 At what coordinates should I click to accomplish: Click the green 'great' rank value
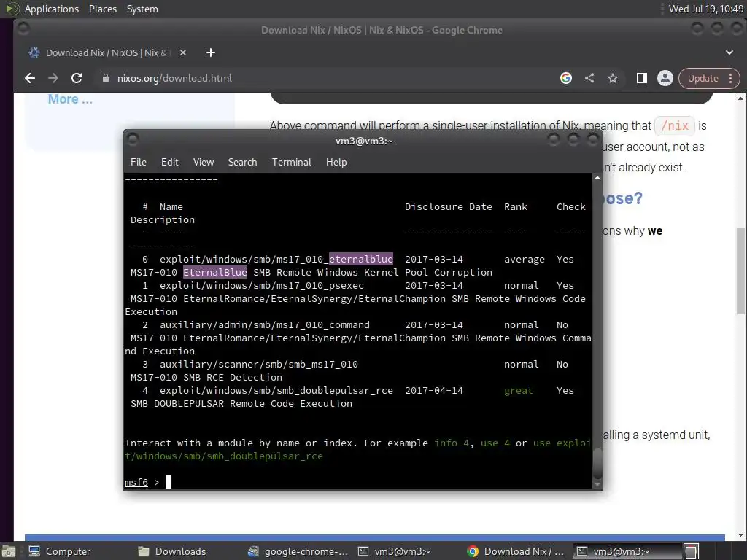tap(519, 391)
